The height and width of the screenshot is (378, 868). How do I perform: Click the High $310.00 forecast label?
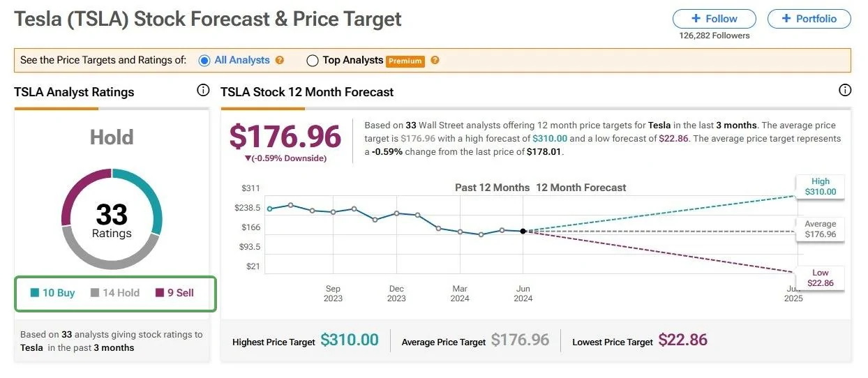(820, 187)
